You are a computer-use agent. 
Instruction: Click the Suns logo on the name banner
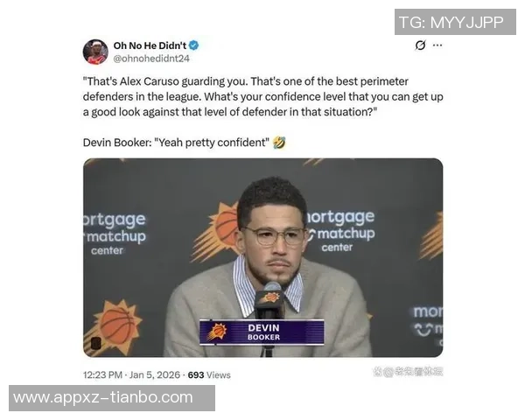(x=217, y=332)
